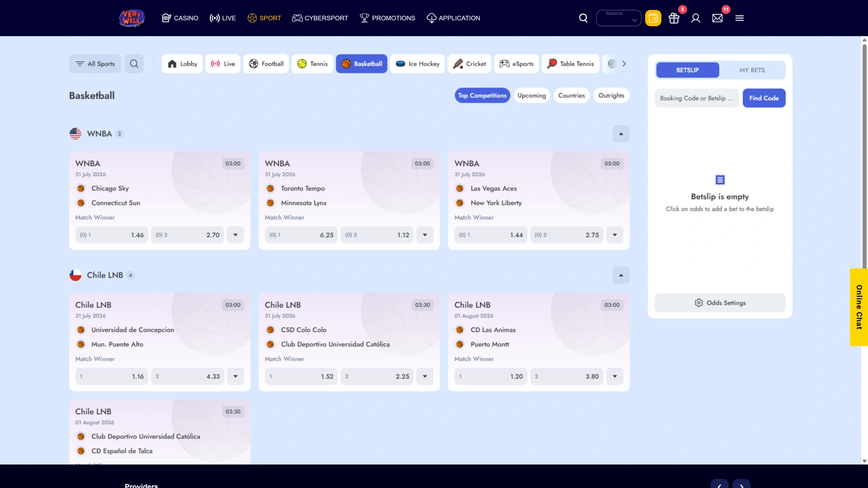Click the Find Code button
868x488 pixels.
click(x=764, y=98)
